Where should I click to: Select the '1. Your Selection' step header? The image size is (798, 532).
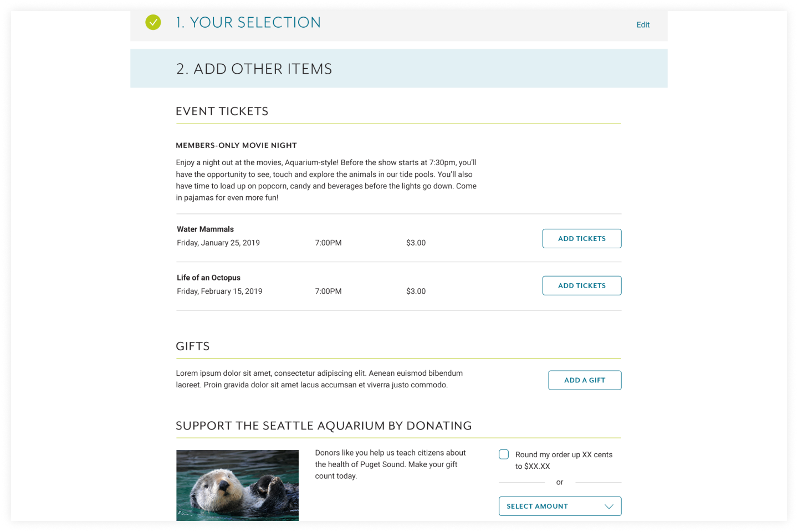(x=248, y=23)
